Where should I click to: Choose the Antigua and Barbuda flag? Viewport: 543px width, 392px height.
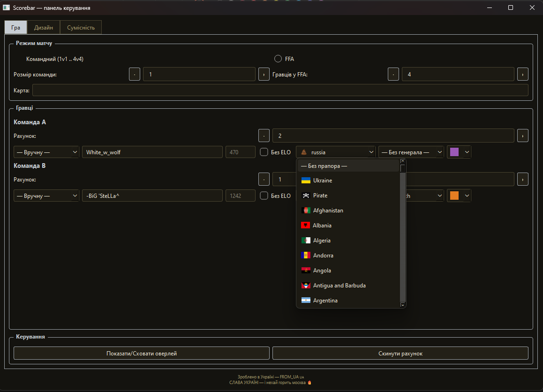(348, 286)
